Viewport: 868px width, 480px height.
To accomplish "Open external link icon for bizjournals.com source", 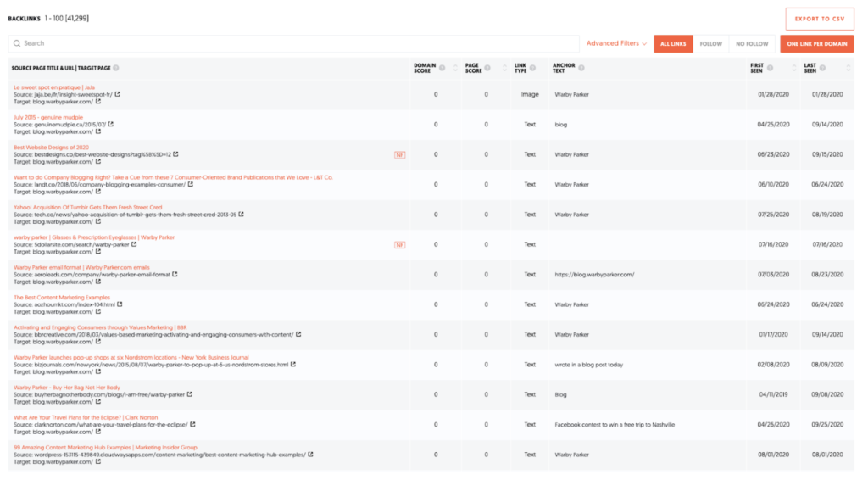I will pos(292,365).
